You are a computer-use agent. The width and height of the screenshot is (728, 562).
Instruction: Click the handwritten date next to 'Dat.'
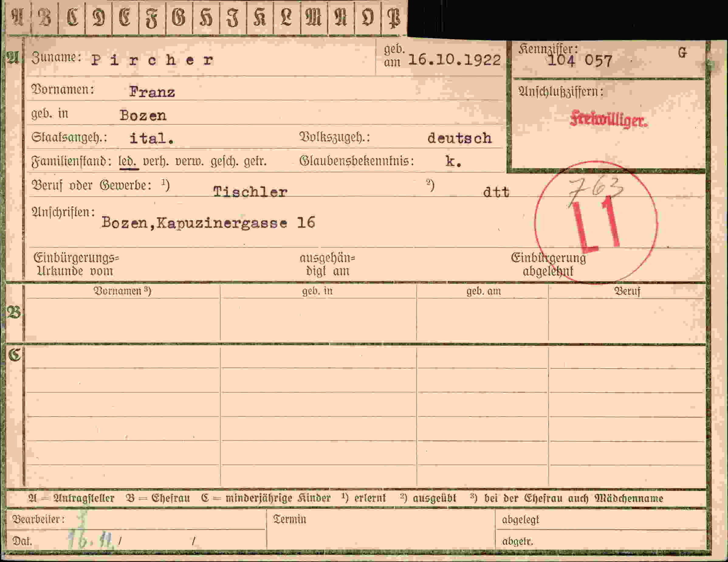[91, 540]
